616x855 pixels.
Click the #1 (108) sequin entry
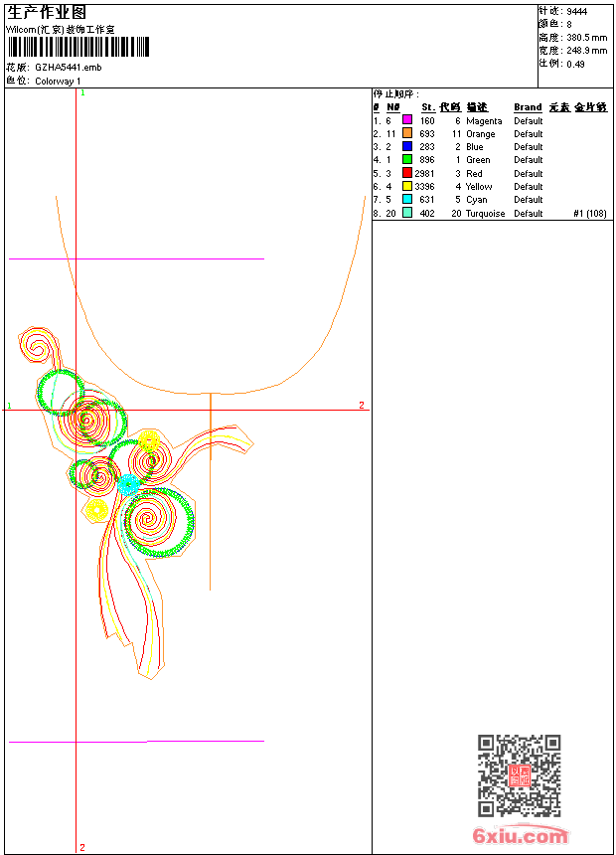[x=590, y=213]
